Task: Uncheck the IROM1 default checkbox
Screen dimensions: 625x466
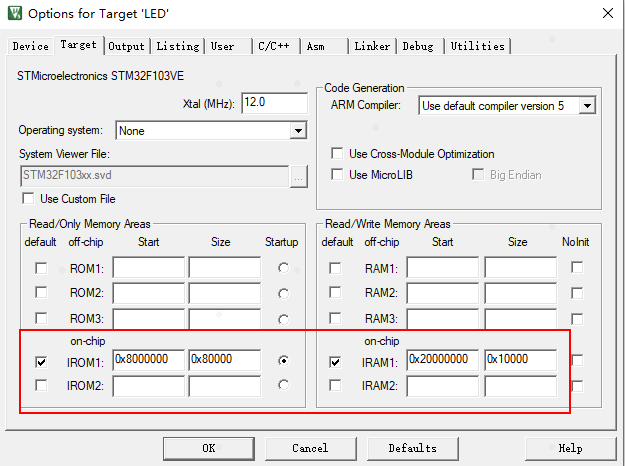Action: click(x=41, y=362)
